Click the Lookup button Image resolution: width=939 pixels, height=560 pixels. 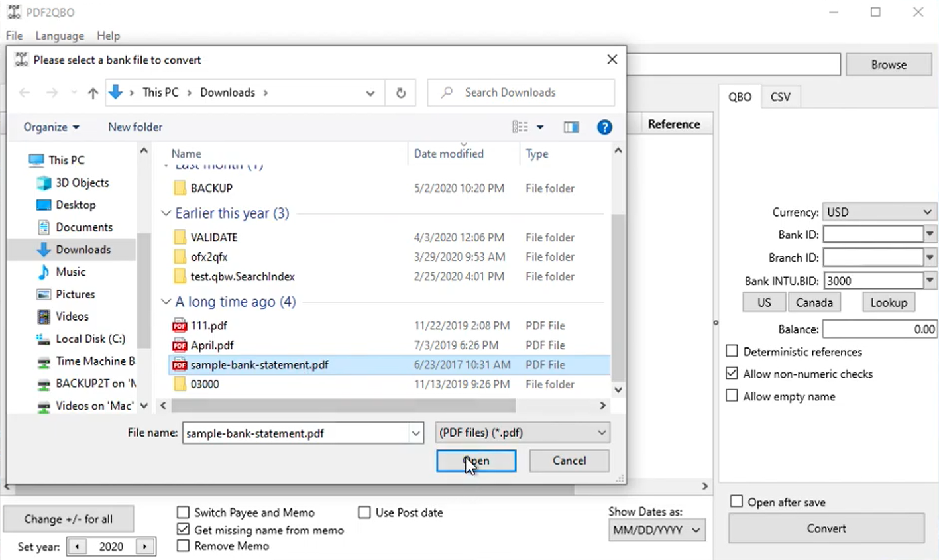point(889,302)
